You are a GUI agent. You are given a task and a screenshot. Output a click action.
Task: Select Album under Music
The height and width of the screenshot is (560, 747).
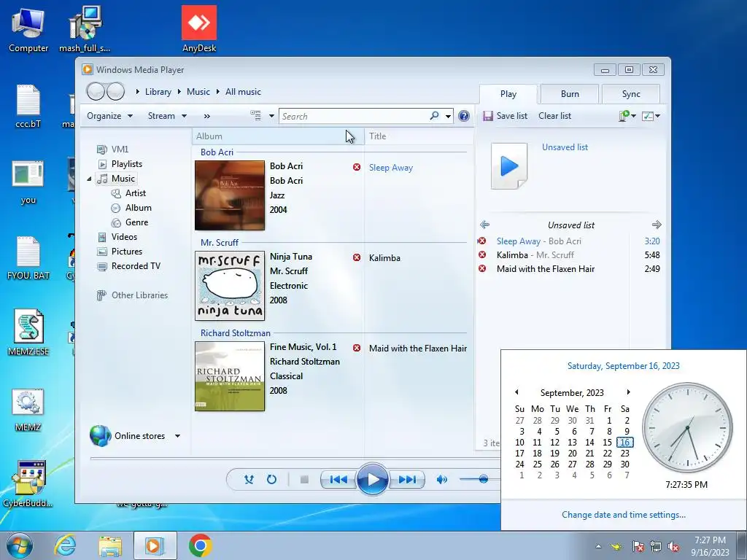(x=138, y=208)
